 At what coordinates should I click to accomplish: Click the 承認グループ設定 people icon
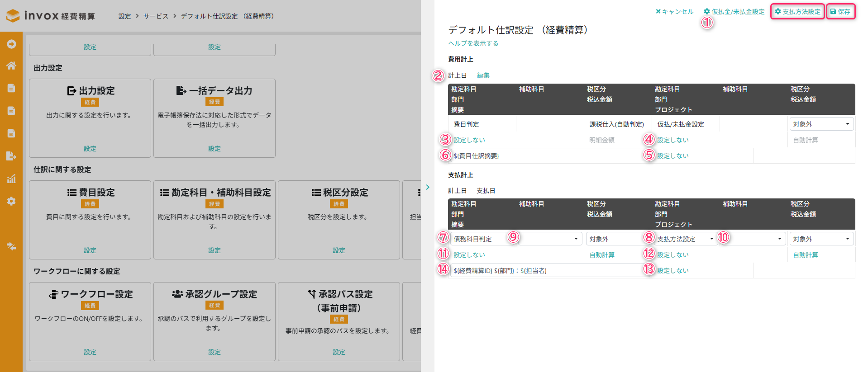(x=177, y=294)
